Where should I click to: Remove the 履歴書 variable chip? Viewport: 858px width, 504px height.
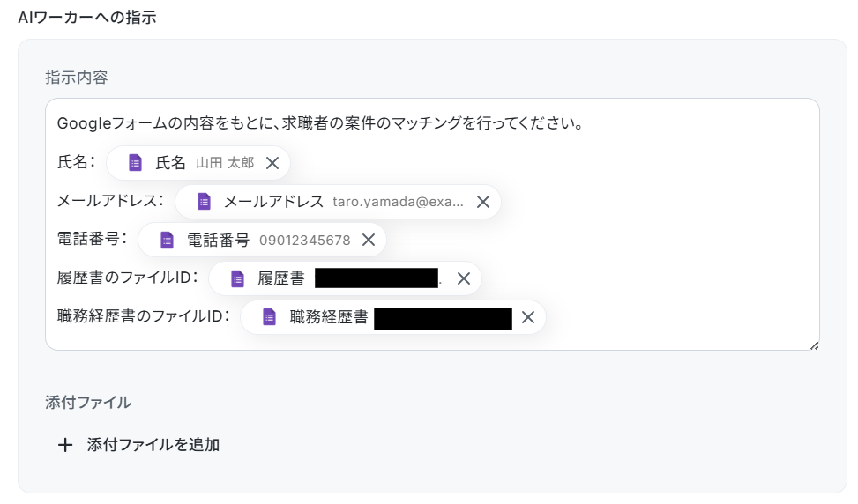(x=464, y=278)
